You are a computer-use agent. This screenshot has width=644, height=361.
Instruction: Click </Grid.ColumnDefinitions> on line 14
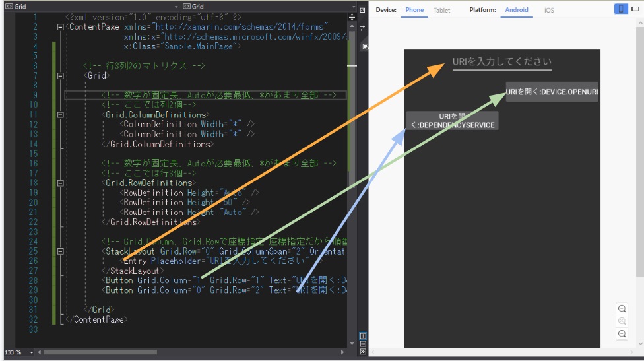tap(158, 144)
